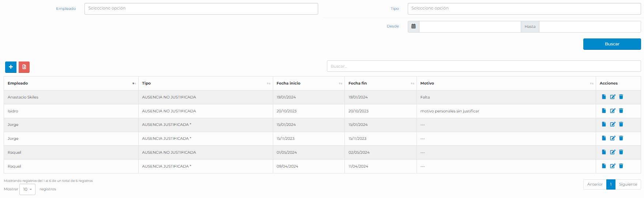Click the Anterior pagination button
This screenshot has height=198, width=644.
click(595, 184)
